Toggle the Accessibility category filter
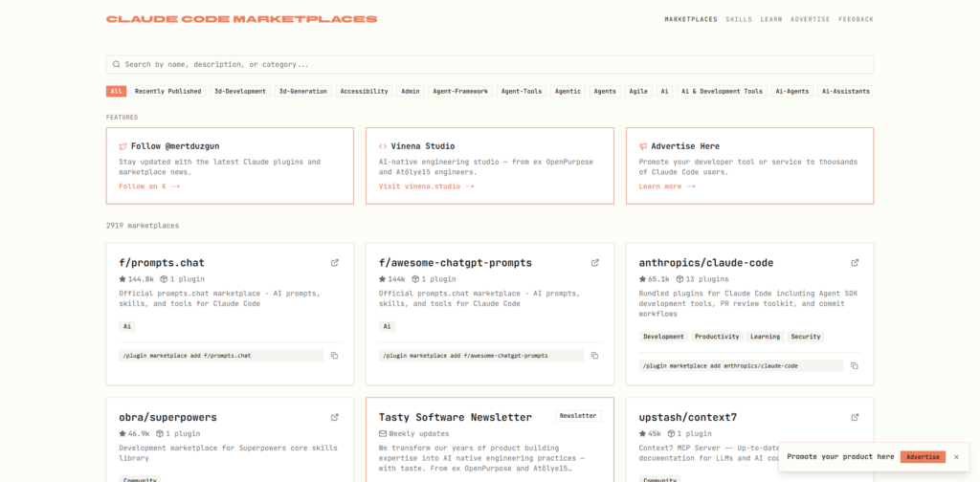Viewport: 980px width, 482px height. [x=364, y=92]
